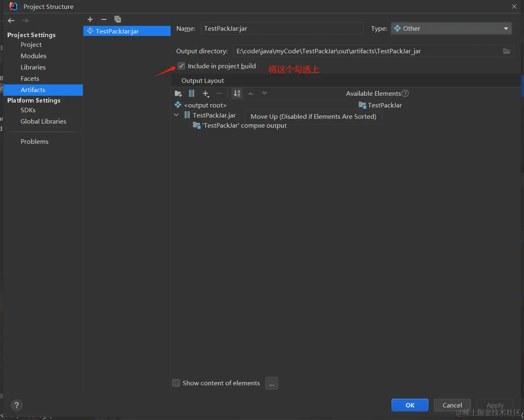524x420 pixels.
Task: Browse for output directory folder
Action: pos(507,51)
